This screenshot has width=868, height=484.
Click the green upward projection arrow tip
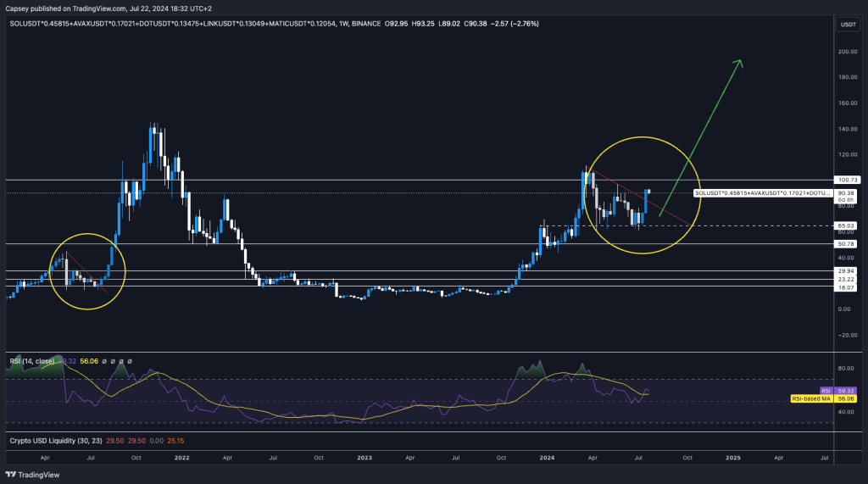coord(741,61)
